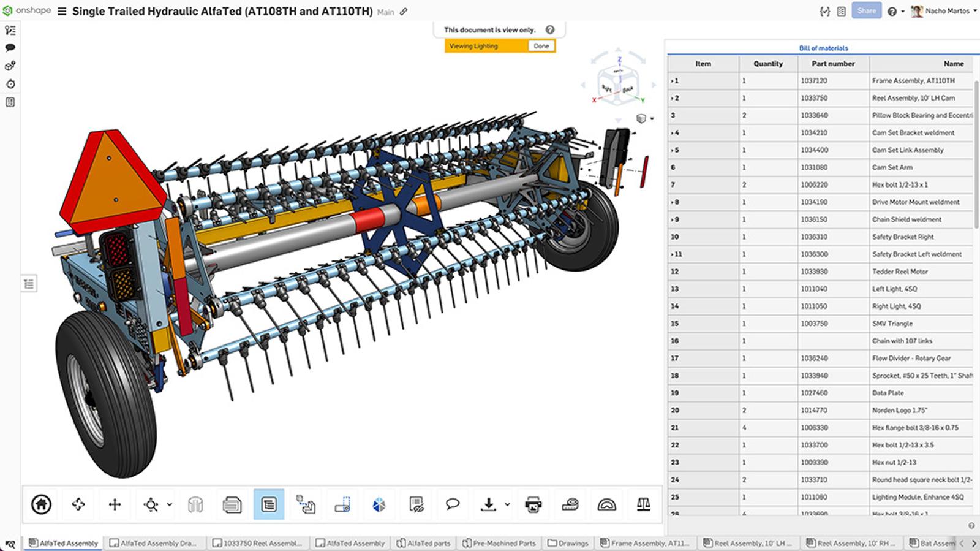Expand BOM item 11 Safety Bracket Left row
This screenshot has height=551, width=980.
click(672, 254)
